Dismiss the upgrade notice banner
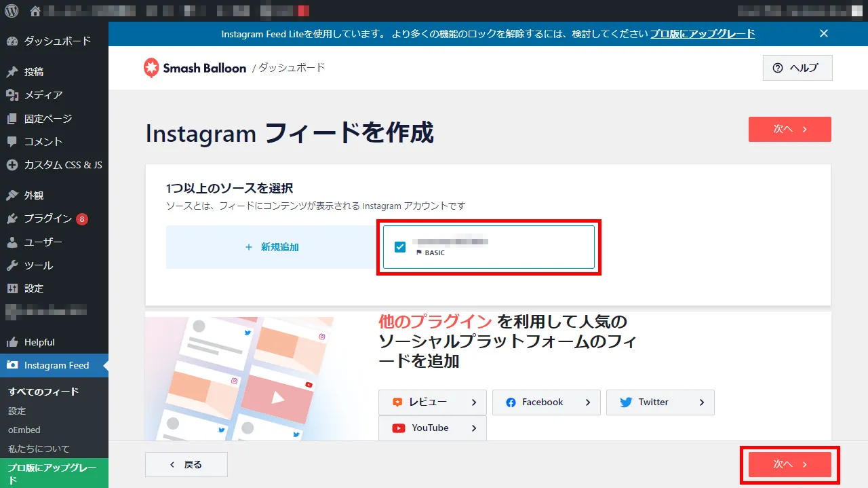The image size is (868, 488). pos(823,34)
